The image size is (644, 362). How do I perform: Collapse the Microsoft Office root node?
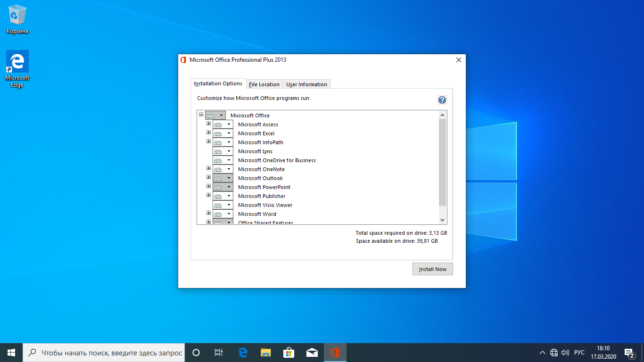[x=201, y=114]
